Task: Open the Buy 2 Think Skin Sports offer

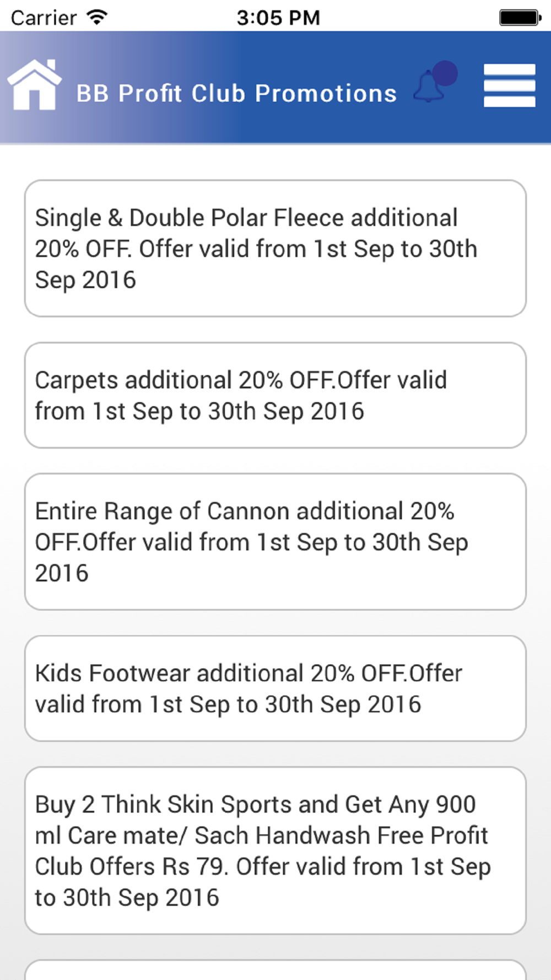Action: (275, 850)
